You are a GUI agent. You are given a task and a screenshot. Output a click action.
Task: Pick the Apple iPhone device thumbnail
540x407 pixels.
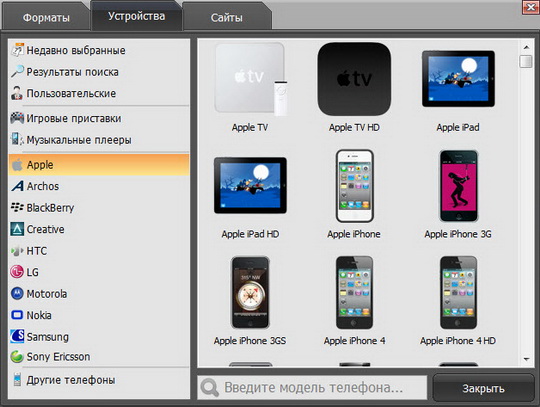pos(354,186)
